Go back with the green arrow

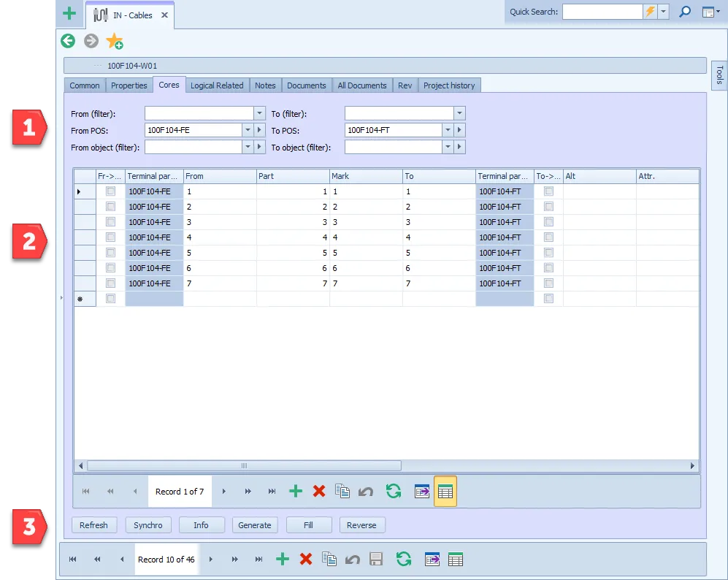point(68,41)
